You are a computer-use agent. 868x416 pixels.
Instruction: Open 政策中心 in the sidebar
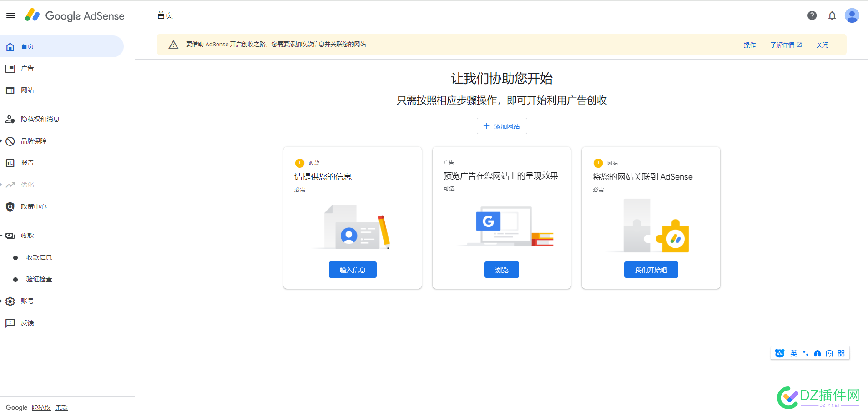[x=62, y=206]
